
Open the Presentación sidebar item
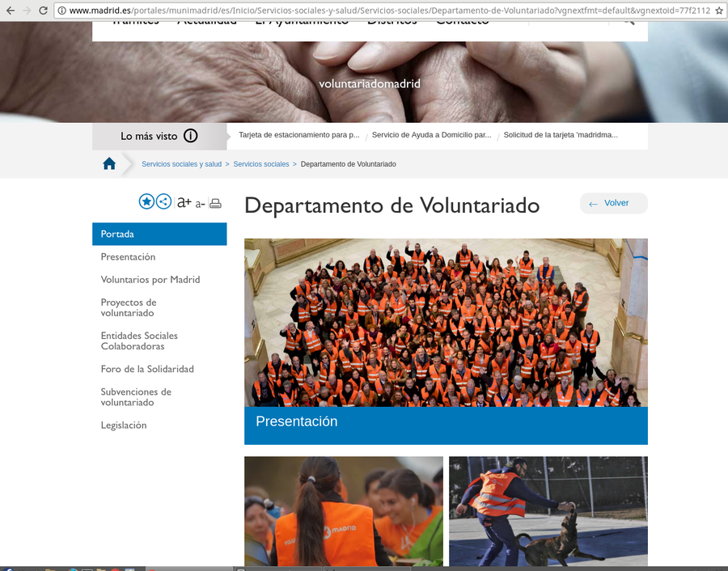pyautogui.click(x=128, y=257)
